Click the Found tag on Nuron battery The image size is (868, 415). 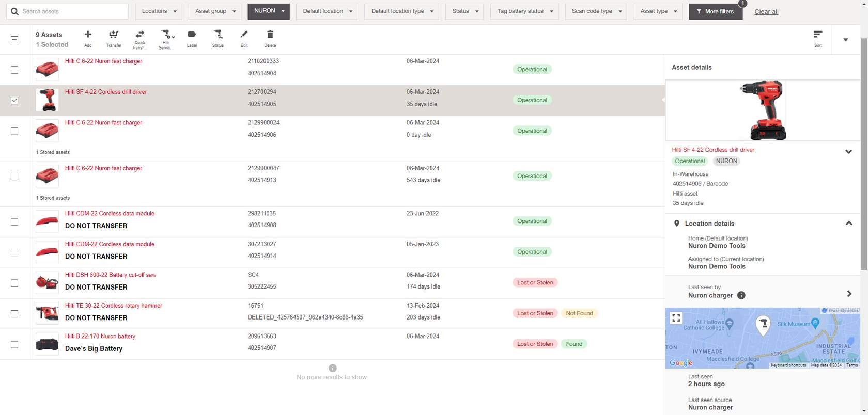coord(574,344)
